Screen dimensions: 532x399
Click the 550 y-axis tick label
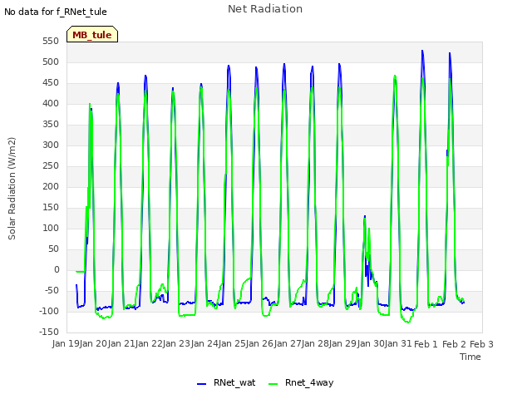click(51, 42)
